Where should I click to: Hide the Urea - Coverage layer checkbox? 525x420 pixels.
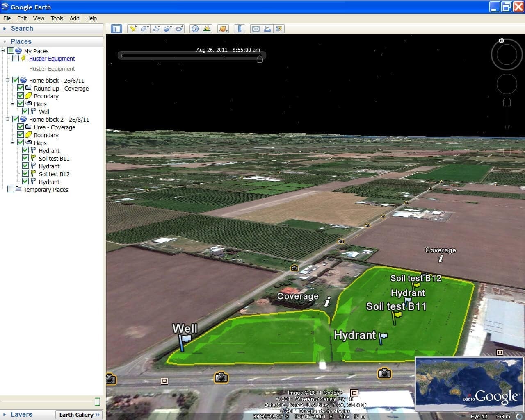click(21, 127)
